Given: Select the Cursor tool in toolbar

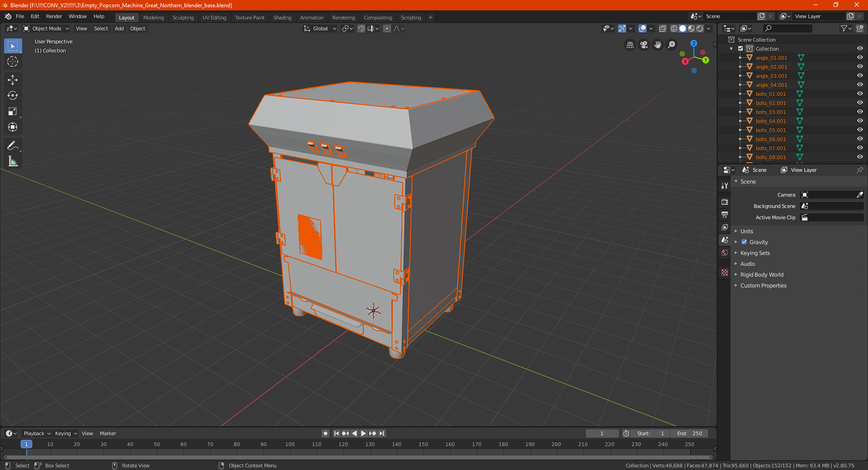Looking at the screenshot, I should (13, 61).
